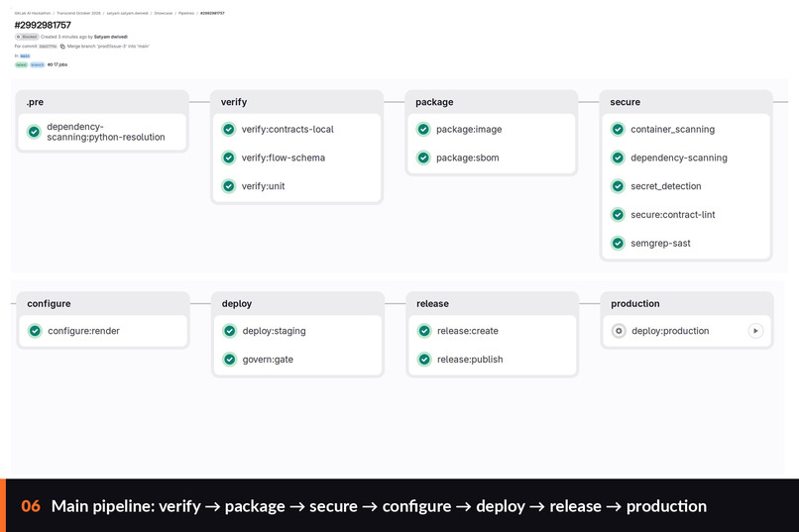
Task: Click the latest badge
Action: [21, 64]
